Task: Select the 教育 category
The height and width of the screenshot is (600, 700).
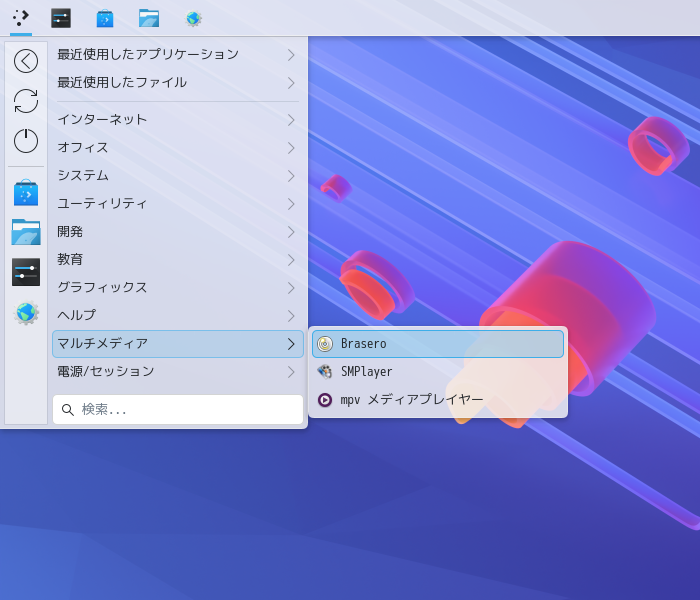Action: 178,260
